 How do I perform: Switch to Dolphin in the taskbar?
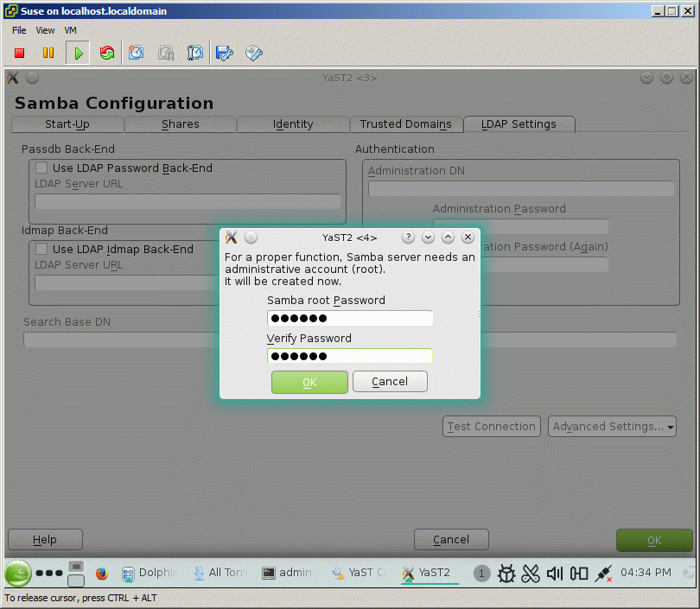coord(150,573)
